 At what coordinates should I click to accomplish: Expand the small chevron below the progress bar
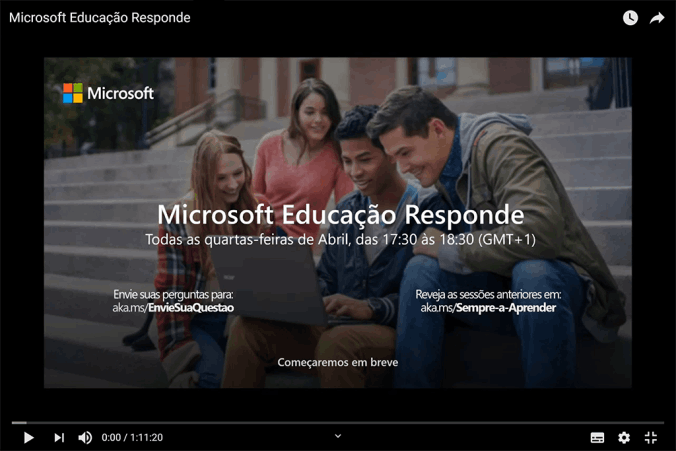338,435
